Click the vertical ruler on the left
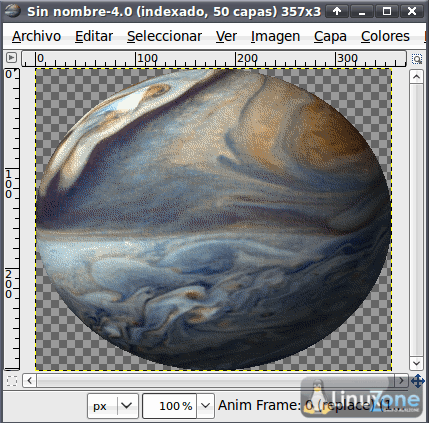The width and height of the screenshot is (429, 423). coord(12,219)
